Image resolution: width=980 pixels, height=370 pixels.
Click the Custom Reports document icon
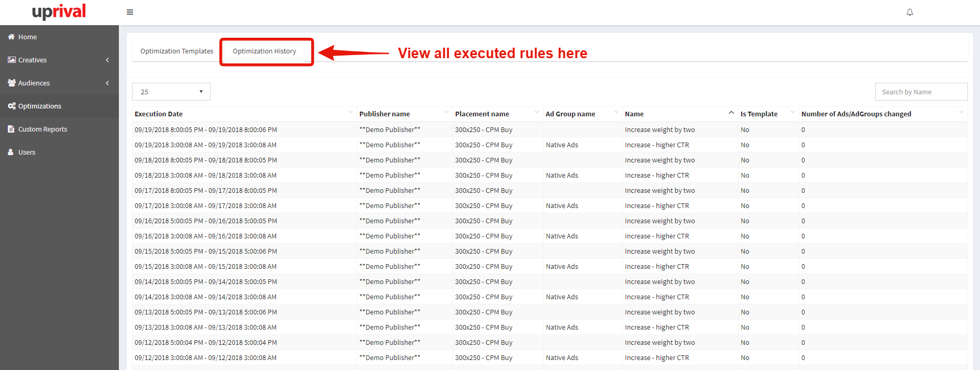[x=11, y=129]
